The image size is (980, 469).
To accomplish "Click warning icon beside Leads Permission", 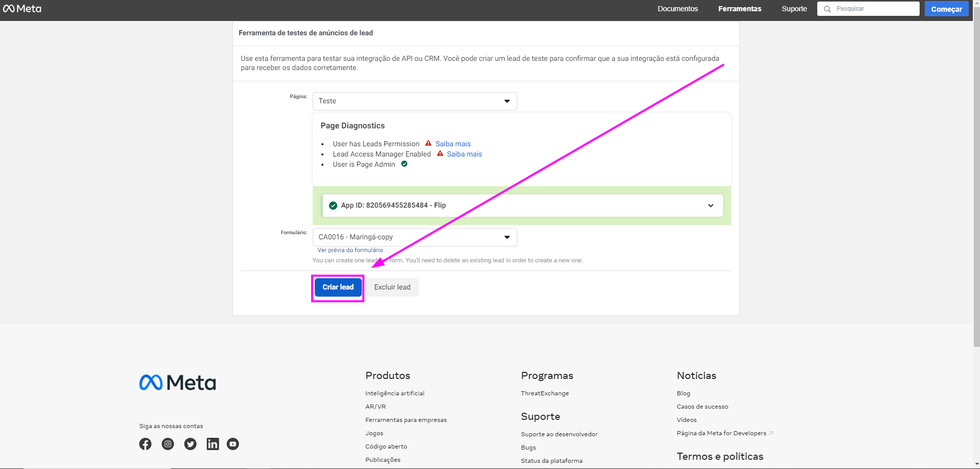I will point(428,144).
